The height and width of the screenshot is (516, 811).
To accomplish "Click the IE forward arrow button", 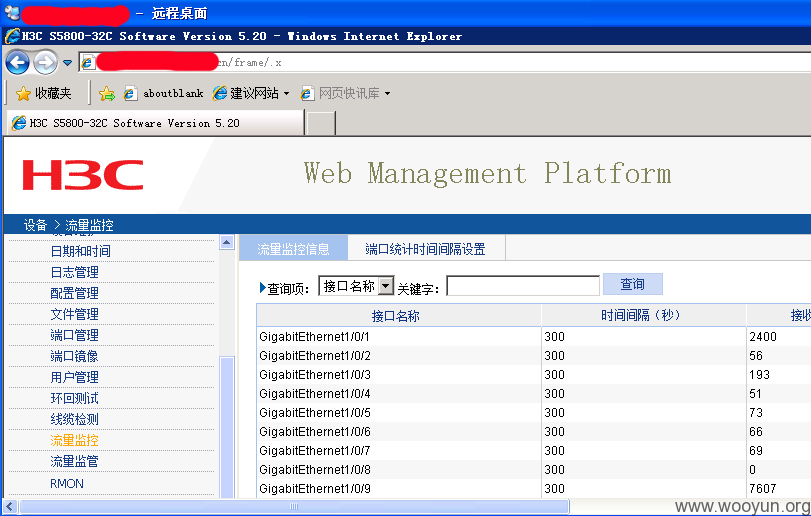I will tap(46, 63).
